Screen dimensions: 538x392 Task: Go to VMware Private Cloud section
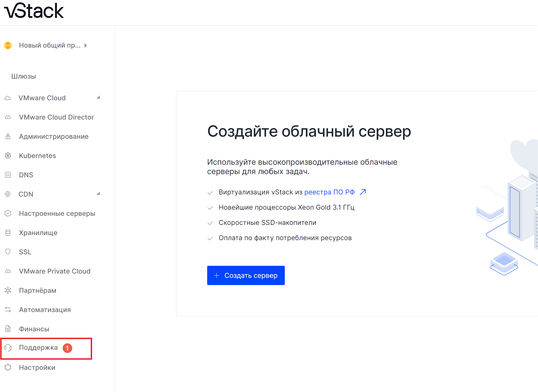point(55,271)
